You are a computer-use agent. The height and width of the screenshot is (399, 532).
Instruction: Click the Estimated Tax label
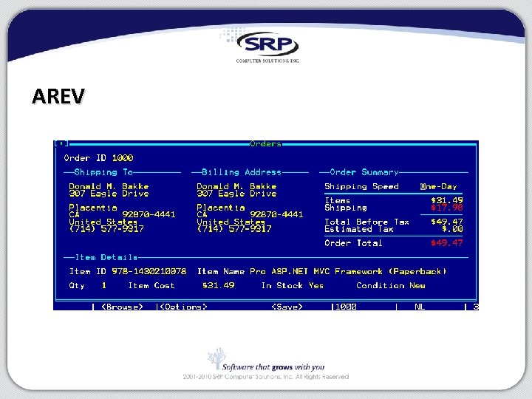point(359,229)
